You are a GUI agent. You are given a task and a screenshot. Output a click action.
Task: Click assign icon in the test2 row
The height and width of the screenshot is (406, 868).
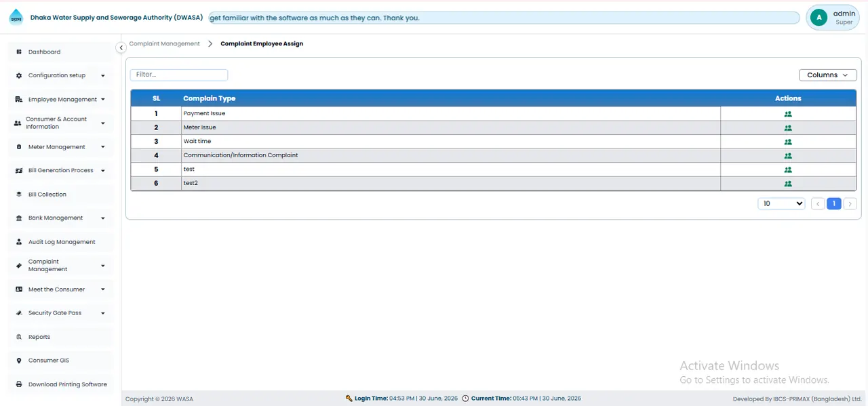click(788, 184)
